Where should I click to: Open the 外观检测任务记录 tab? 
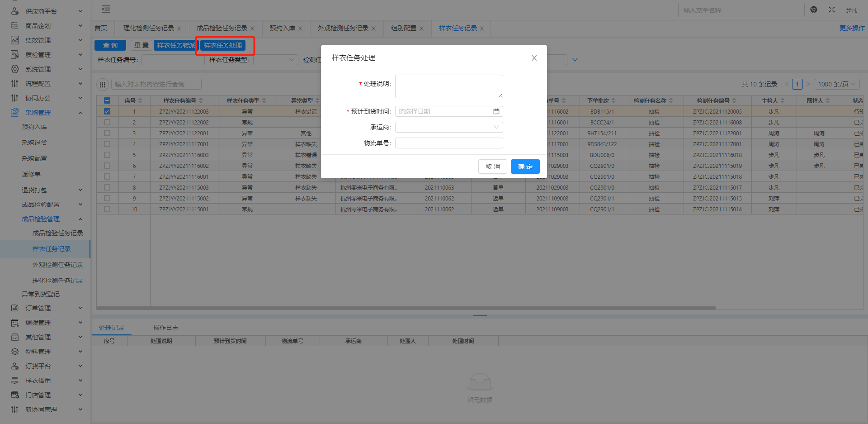click(x=343, y=28)
